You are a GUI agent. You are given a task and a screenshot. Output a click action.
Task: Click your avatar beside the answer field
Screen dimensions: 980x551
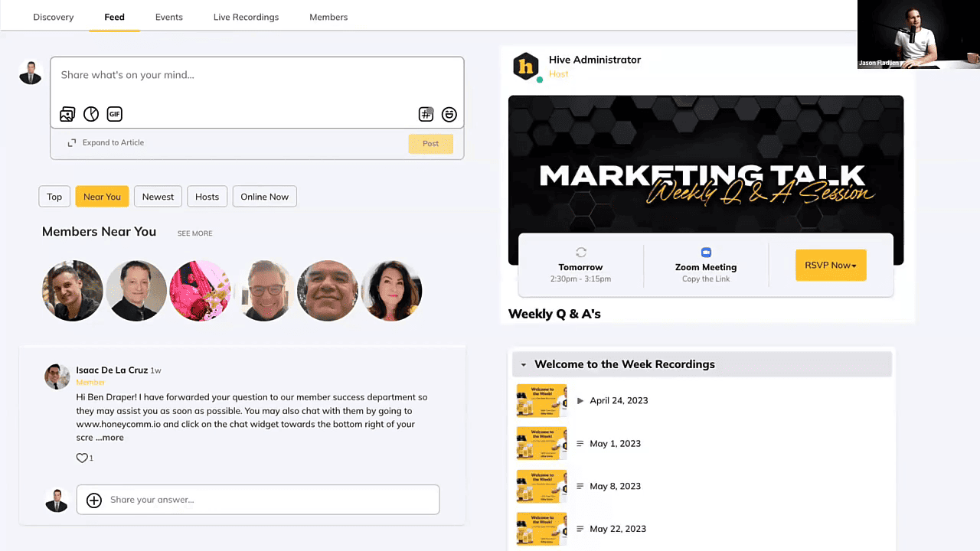coord(57,500)
